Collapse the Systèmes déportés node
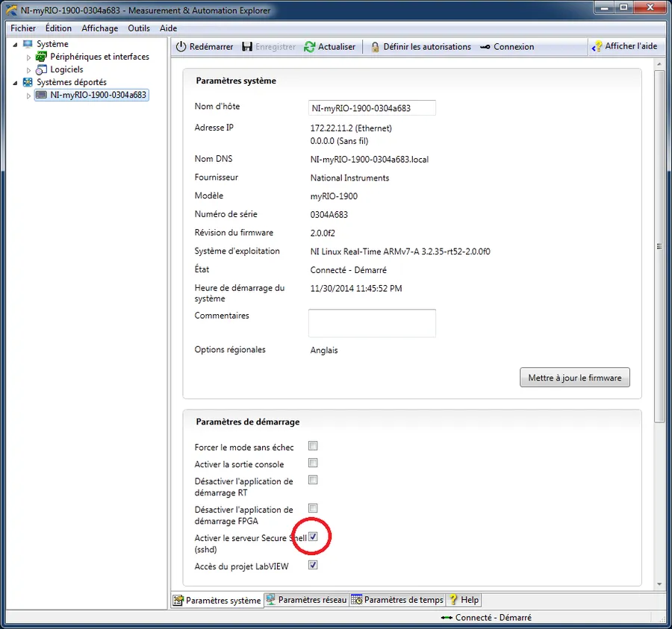This screenshot has height=629, width=672. (x=16, y=83)
